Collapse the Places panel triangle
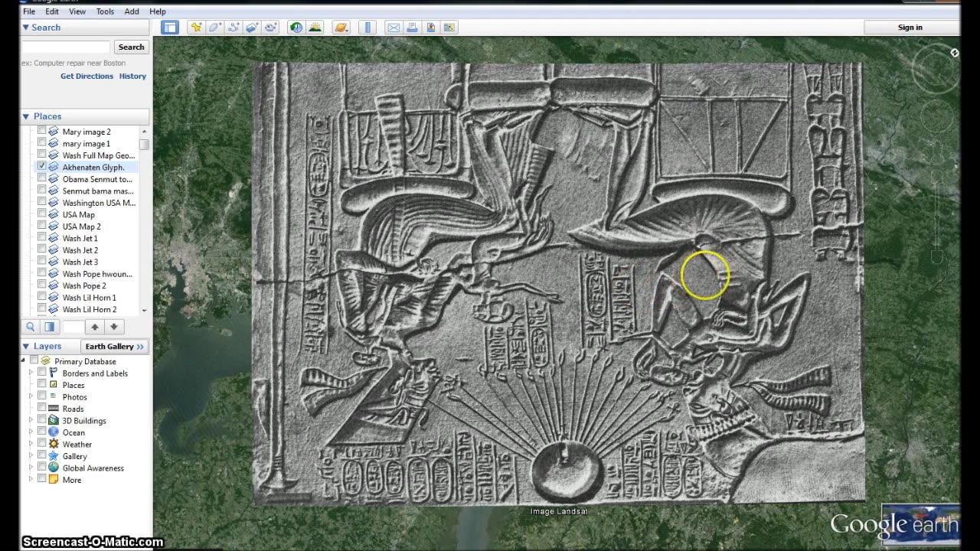 point(25,117)
